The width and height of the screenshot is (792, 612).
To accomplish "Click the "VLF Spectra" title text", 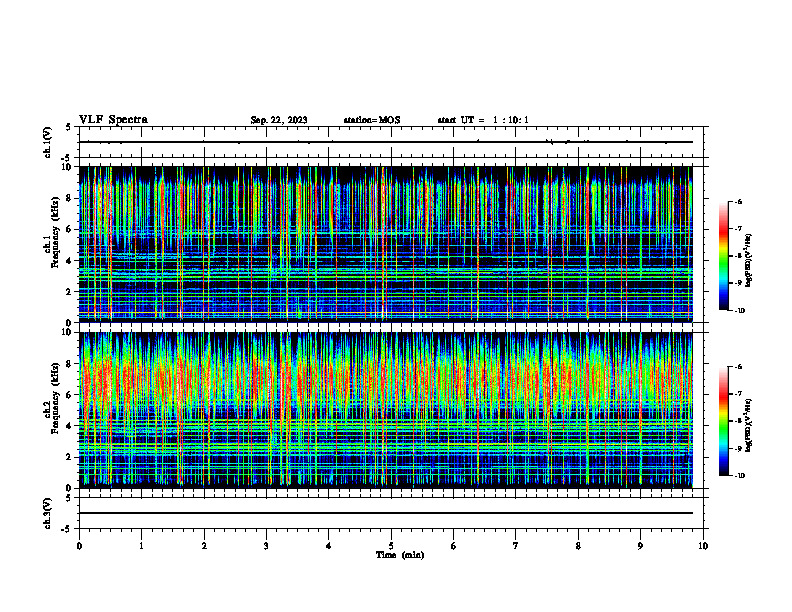I will (x=113, y=120).
